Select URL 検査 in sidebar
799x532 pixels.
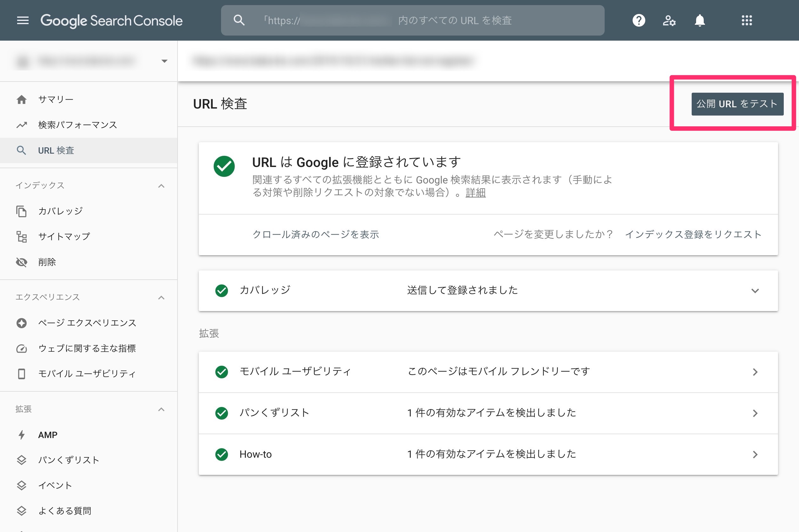(x=89, y=150)
